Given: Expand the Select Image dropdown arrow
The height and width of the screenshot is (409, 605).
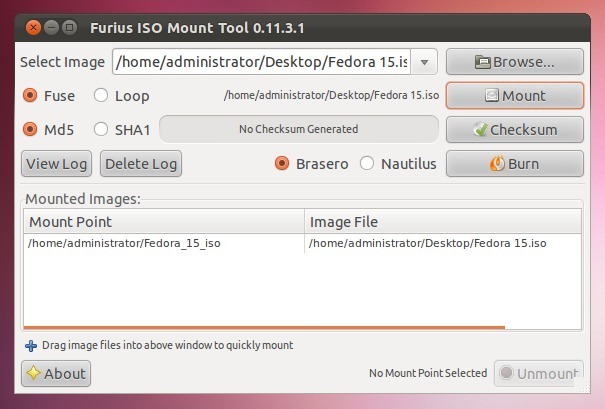Looking at the screenshot, I should pyautogui.click(x=424, y=62).
